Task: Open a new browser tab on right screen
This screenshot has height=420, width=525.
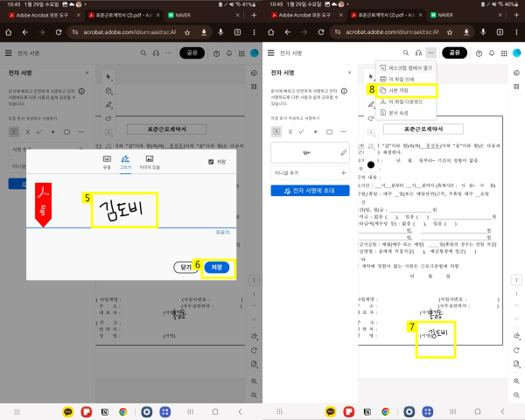Action: 516,15
